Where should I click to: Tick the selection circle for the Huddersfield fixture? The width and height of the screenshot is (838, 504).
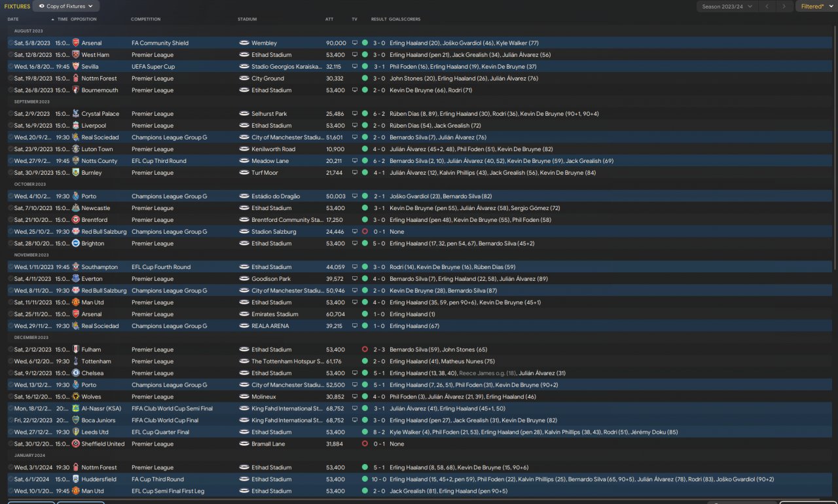(x=10, y=479)
